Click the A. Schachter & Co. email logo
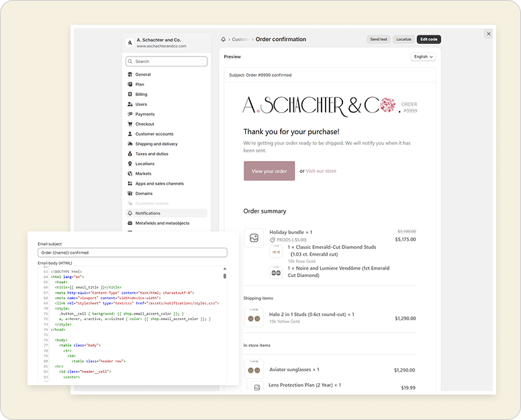 [320, 106]
